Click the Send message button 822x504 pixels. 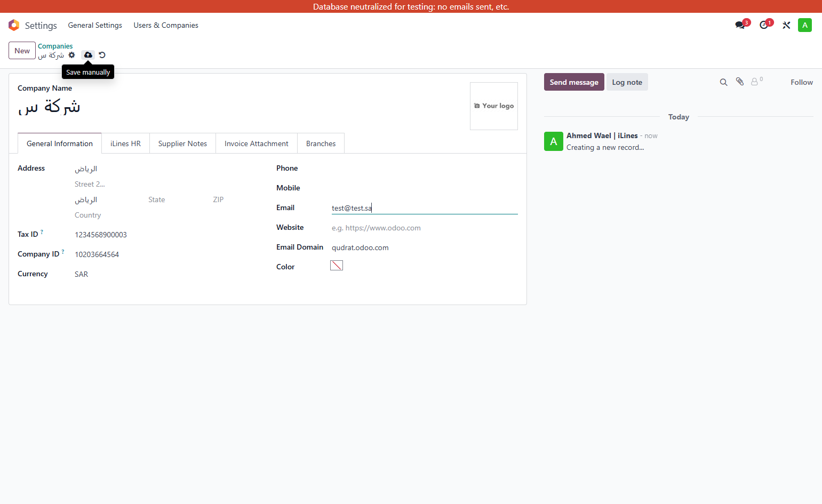[574, 82]
